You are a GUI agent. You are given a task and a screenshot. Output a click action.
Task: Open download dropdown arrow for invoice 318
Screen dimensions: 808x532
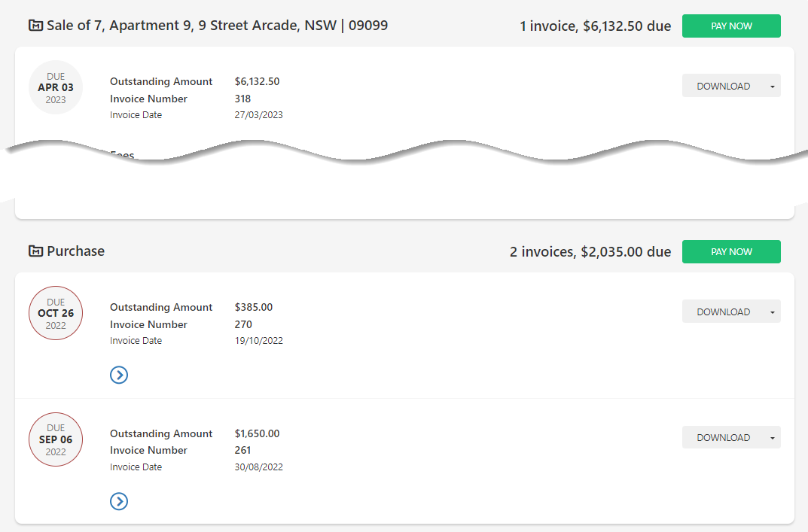(x=773, y=87)
